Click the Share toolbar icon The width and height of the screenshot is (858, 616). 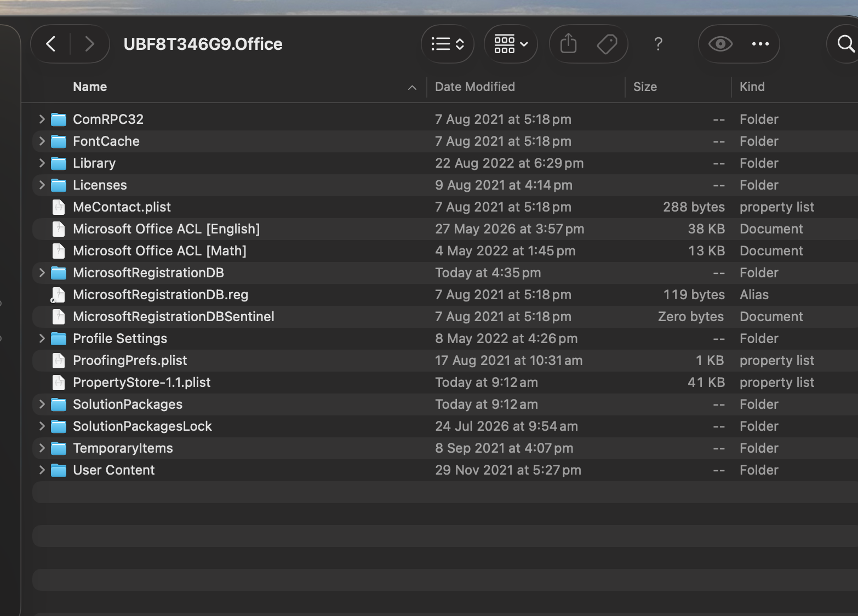coord(569,44)
